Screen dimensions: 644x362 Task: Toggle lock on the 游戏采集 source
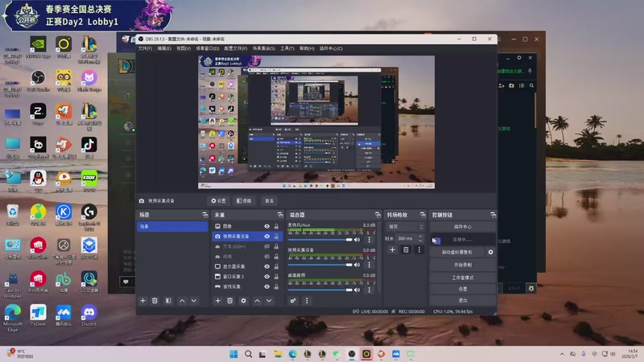click(276, 286)
